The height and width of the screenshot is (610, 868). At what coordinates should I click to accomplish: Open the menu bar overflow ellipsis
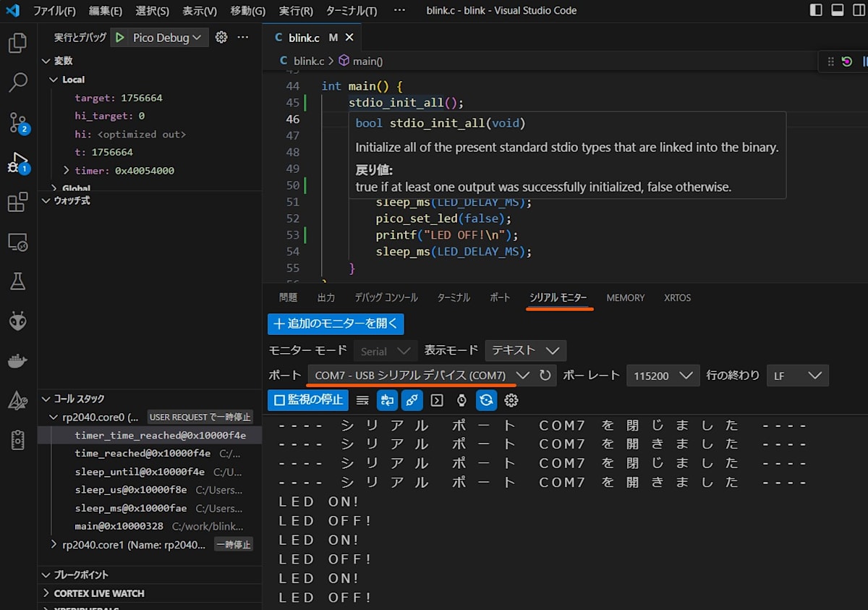coord(399,11)
